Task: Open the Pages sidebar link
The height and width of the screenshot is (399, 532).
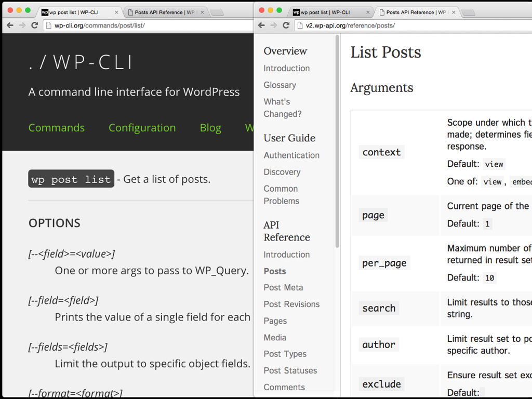Action: (275, 321)
